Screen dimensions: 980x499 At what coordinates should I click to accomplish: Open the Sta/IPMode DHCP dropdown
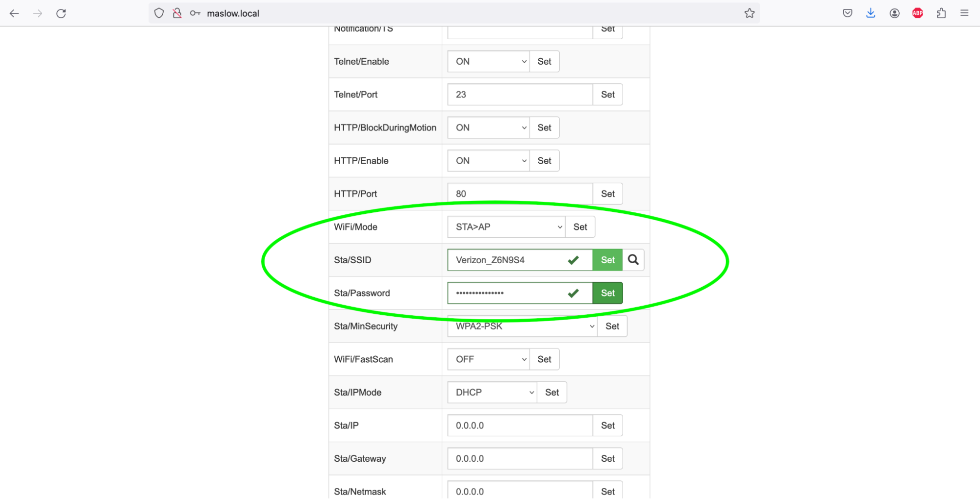click(492, 392)
